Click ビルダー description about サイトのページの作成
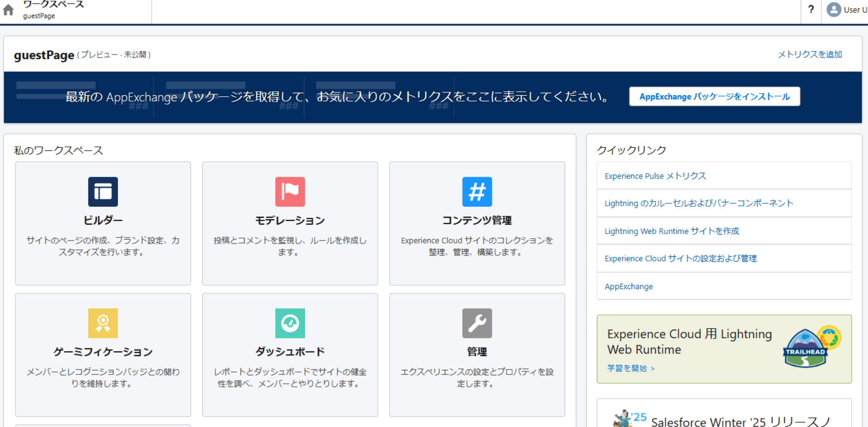The width and height of the screenshot is (868, 427). click(x=103, y=246)
